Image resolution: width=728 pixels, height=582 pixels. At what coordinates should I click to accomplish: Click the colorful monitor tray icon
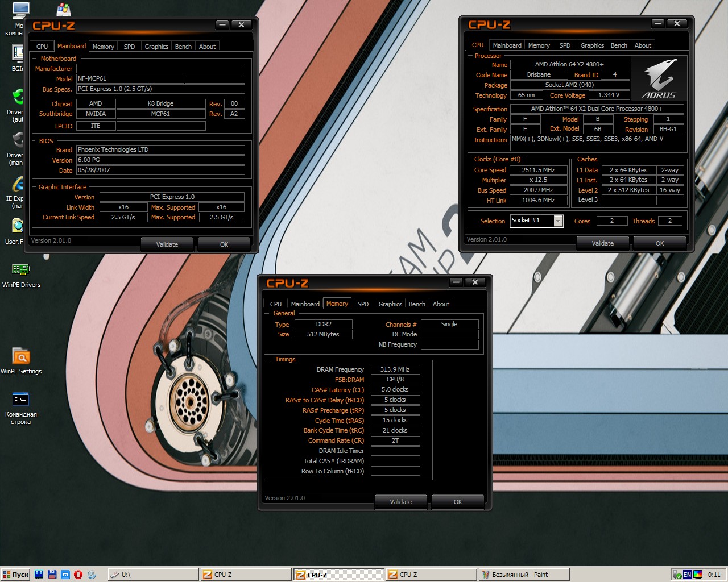697,575
